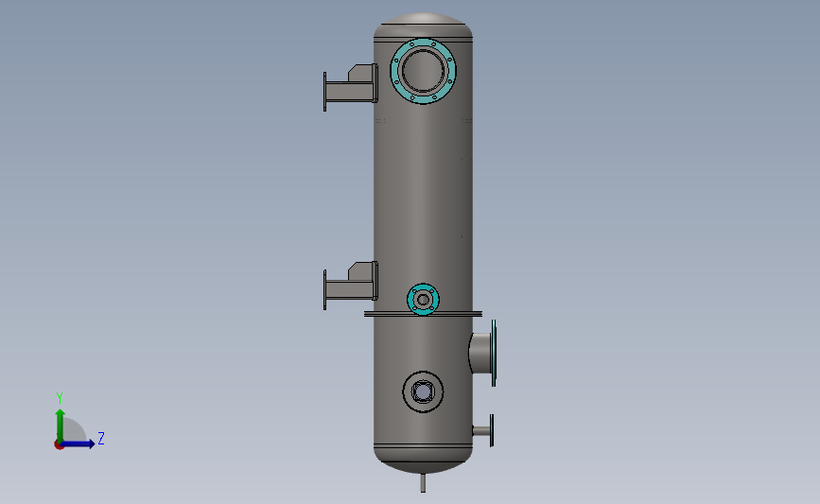Pick the large right-side nozzle with teal flange

tap(482, 353)
